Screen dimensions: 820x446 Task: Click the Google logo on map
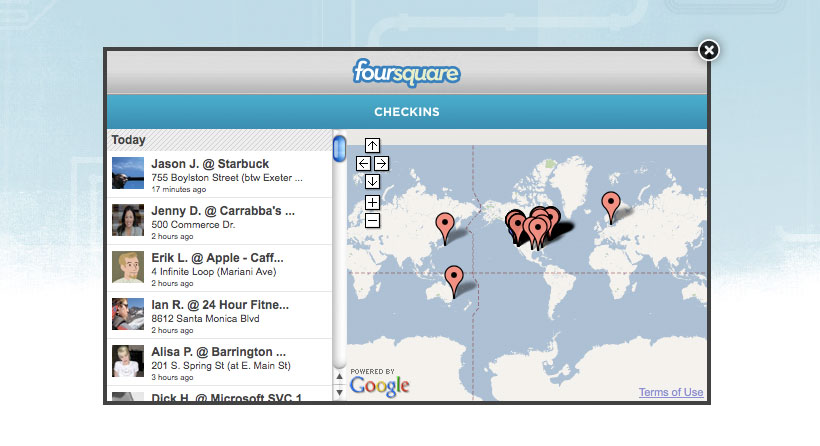click(x=380, y=386)
